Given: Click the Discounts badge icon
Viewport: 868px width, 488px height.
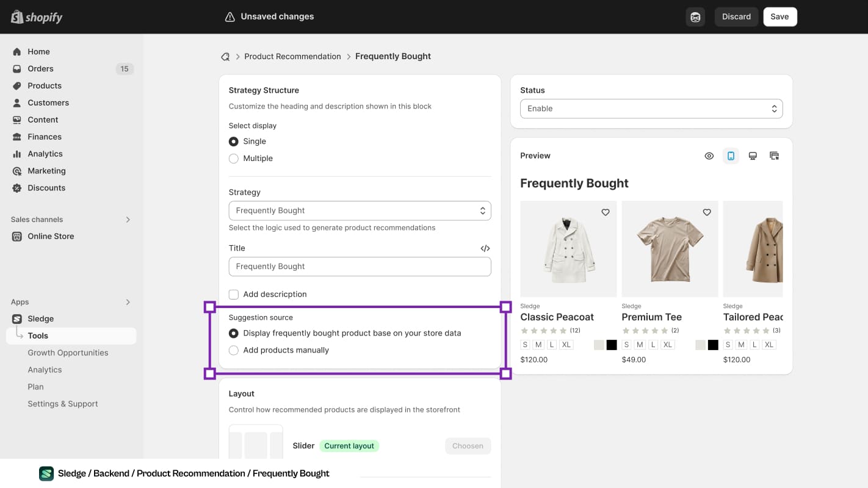Looking at the screenshot, I should tap(17, 188).
